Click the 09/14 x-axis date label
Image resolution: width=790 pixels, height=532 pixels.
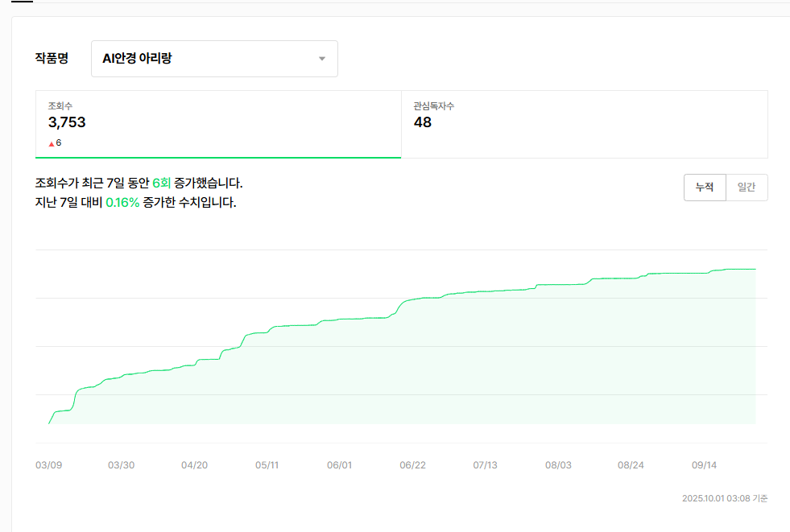coord(704,465)
